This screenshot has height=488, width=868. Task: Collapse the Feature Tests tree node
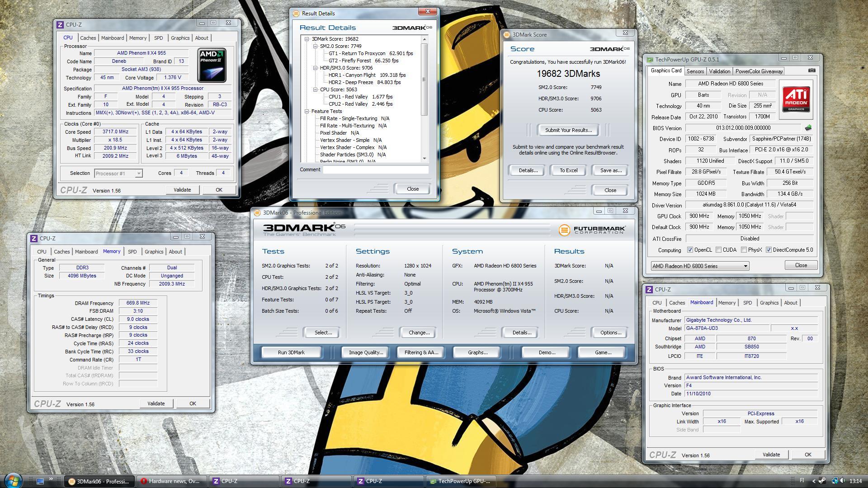[307, 111]
